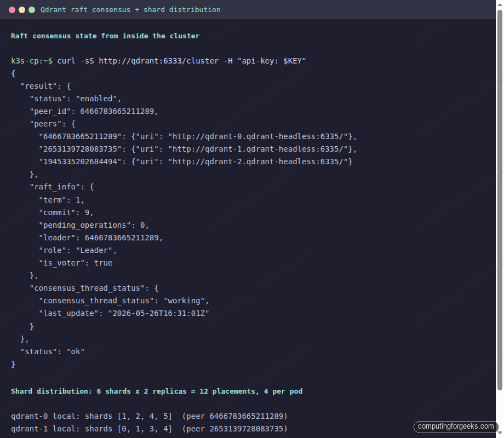The width and height of the screenshot is (504, 438).
Task: Click the curl command URL http://qdrant:6333/cluster
Action: pos(158,61)
